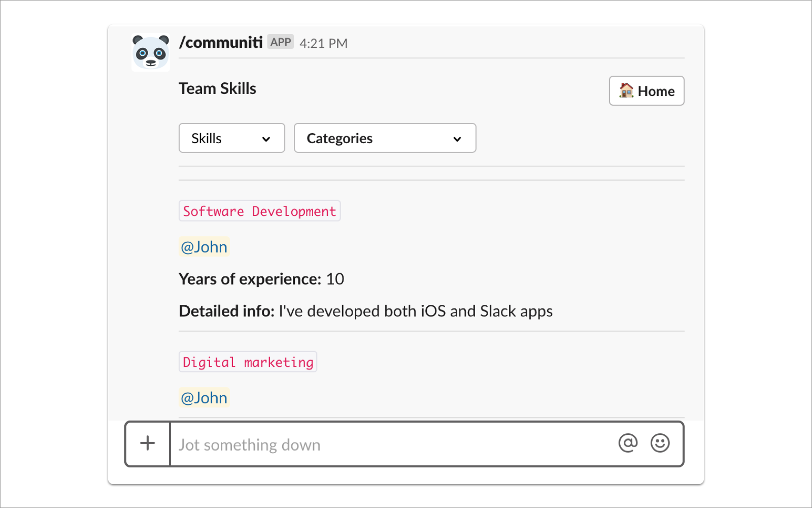Click the APP badge next to communiti
812x508 pixels.
point(281,42)
